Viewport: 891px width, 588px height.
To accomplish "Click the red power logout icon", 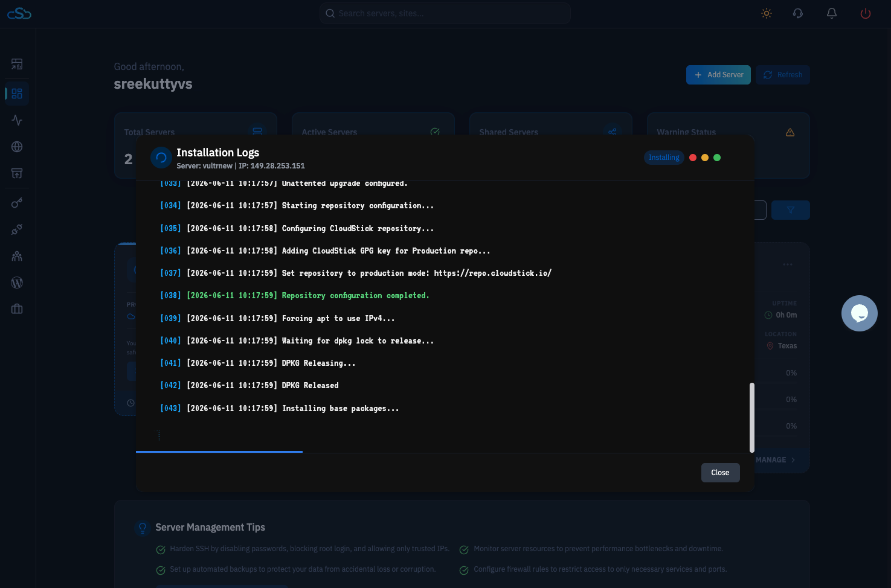I will [866, 13].
